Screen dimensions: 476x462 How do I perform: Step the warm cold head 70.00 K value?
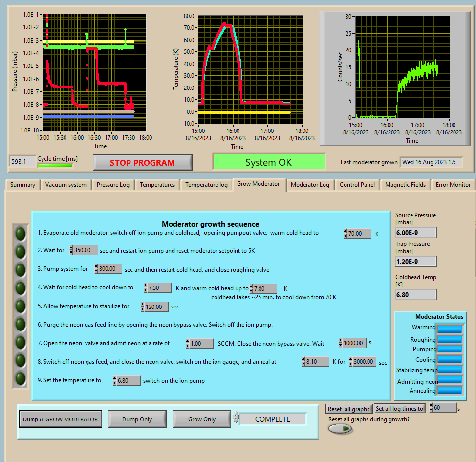345,233
